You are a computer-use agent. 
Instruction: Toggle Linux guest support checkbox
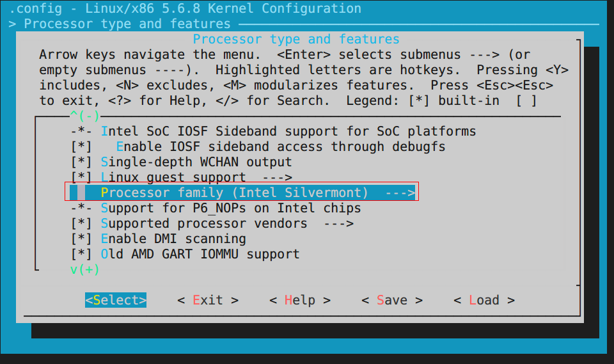(81, 177)
